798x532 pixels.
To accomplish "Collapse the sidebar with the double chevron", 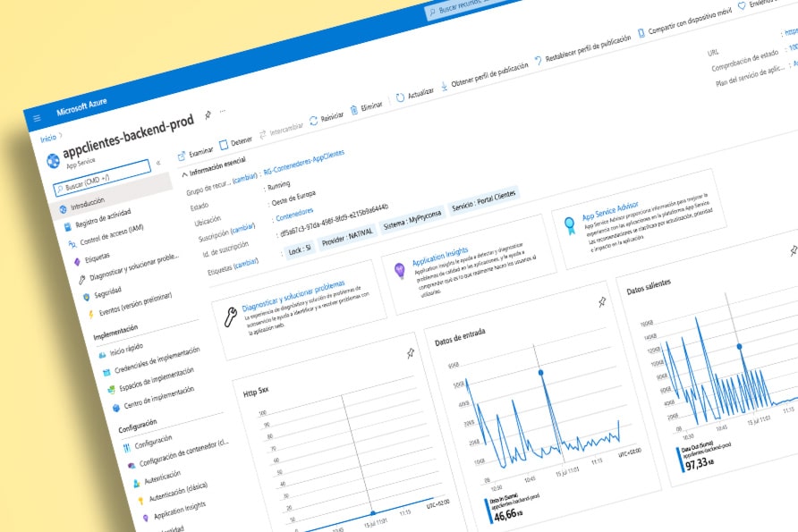I will (x=158, y=163).
